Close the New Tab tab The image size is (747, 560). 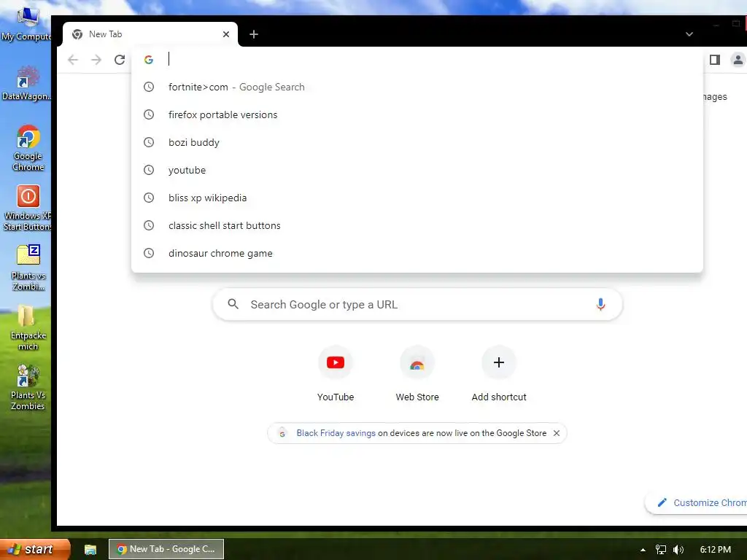[226, 34]
